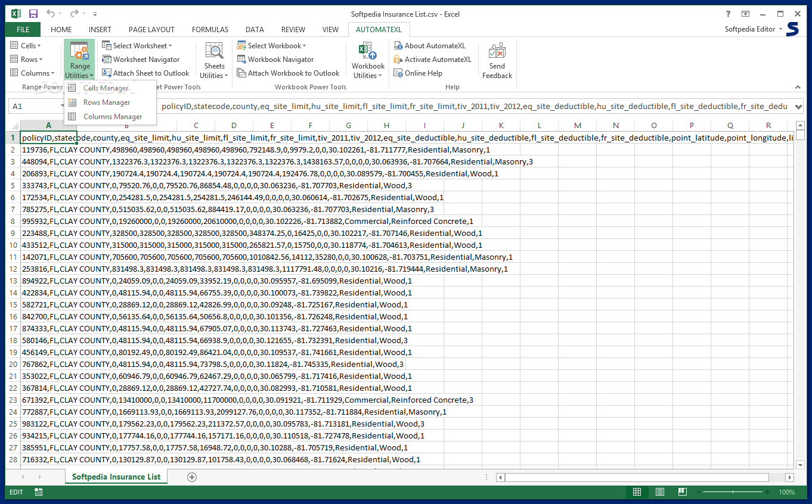Click the Undo arrow in the quick access toolbar
The height and width of the screenshot is (504, 812).
[x=51, y=14]
